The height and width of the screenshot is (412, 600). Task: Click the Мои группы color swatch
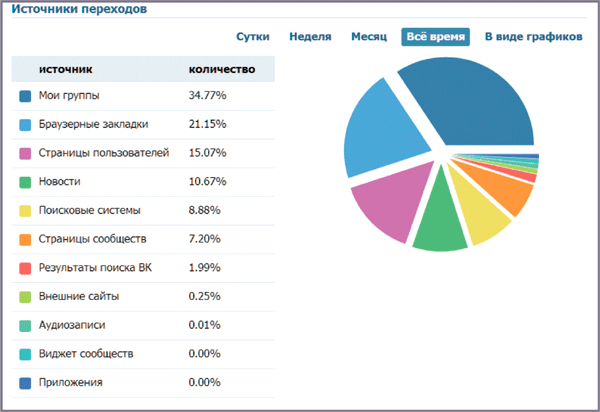pos(25,96)
